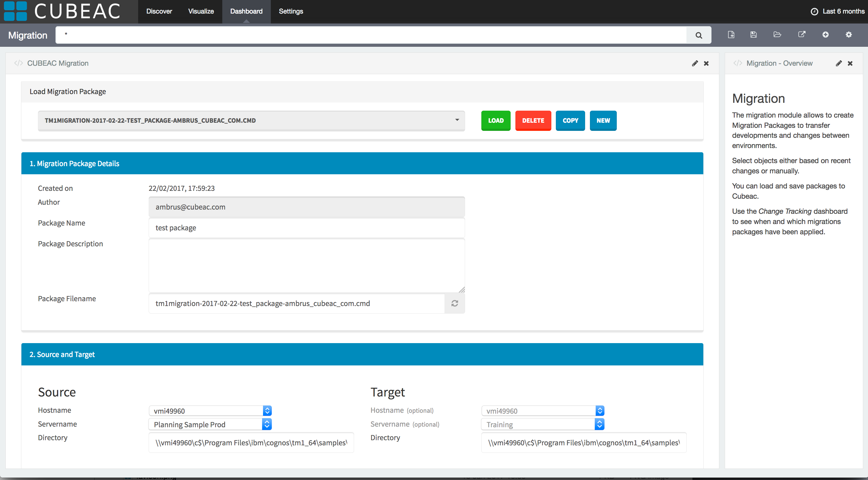The height and width of the screenshot is (480, 868).
Task: Remove the Migration - Overview panel
Action: tap(850, 63)
